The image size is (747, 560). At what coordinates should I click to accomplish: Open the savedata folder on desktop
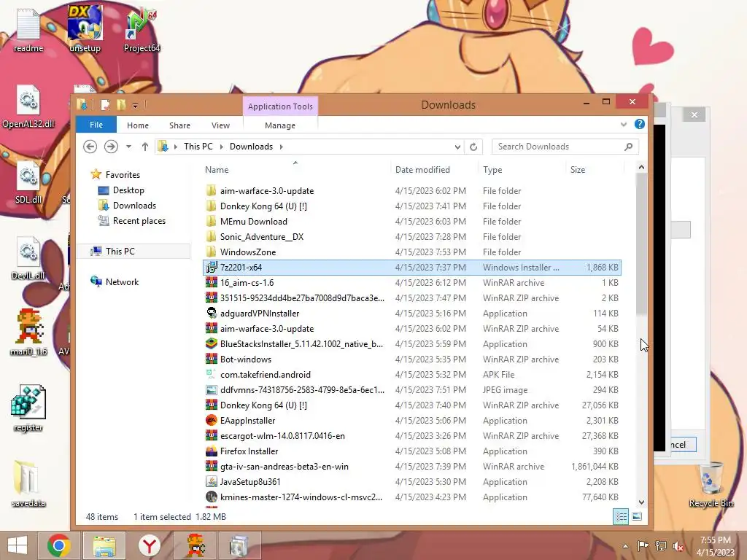[28, 485]
